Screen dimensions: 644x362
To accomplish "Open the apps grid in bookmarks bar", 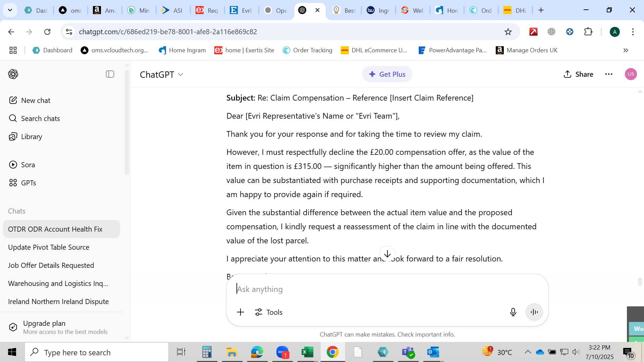I will click(13, 50).
